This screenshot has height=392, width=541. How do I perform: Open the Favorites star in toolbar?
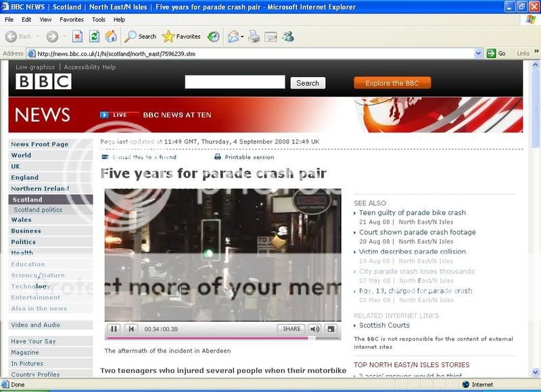coord(181,36)
